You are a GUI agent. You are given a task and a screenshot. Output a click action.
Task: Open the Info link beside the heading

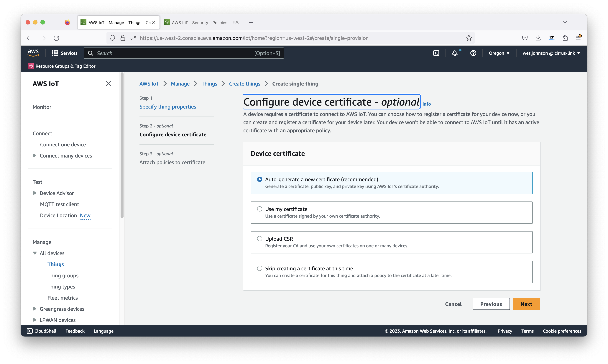pos(426,104)
